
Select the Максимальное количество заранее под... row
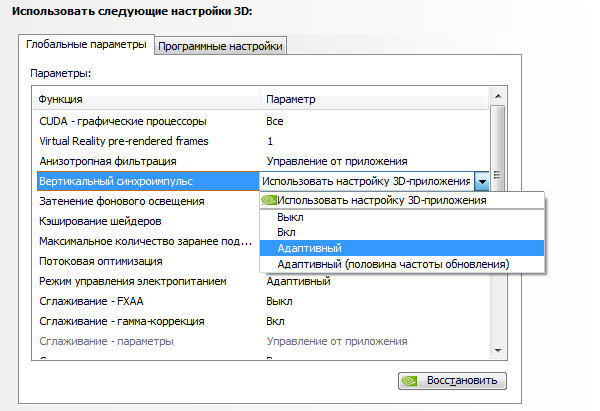[147, 241]
